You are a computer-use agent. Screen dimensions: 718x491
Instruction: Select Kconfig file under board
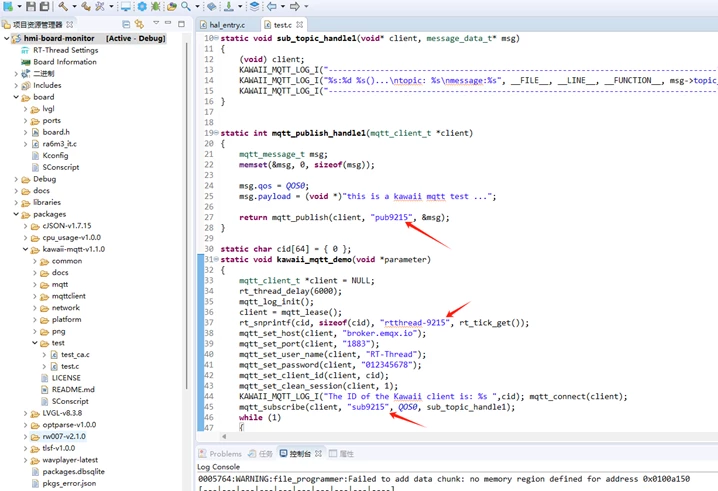[50, 156]
